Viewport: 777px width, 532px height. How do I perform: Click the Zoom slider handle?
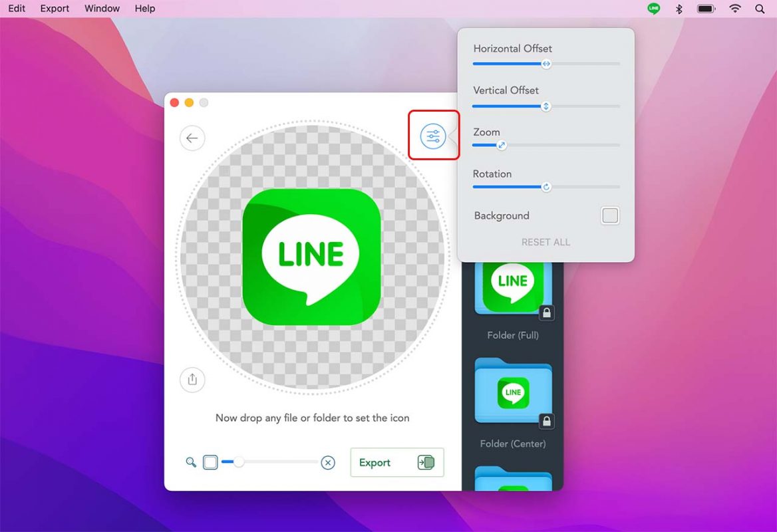pyautogui.click(x=502, y=145)
